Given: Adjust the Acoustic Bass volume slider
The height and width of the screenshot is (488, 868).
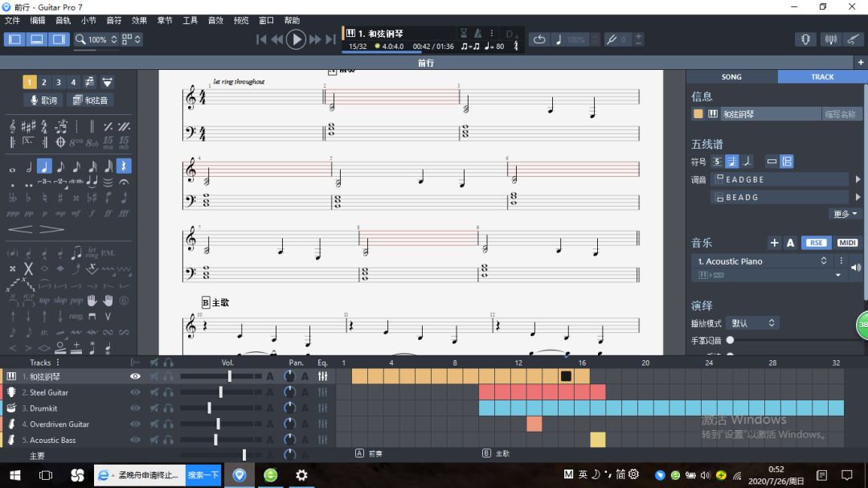Looking at the screenshot, I should pyautogui.click(x=215, y=440).
